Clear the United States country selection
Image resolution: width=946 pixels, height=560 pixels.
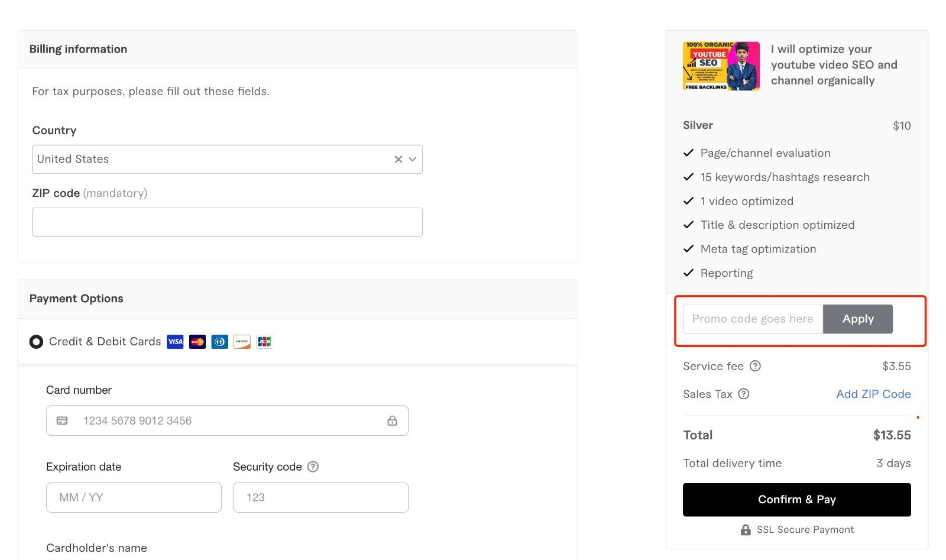(x=397, y=159)
